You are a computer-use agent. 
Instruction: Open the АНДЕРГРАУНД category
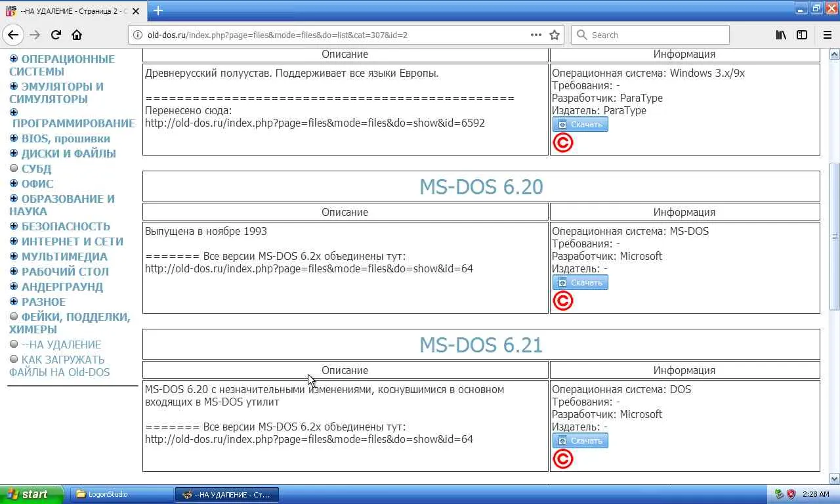coord(63,287)
